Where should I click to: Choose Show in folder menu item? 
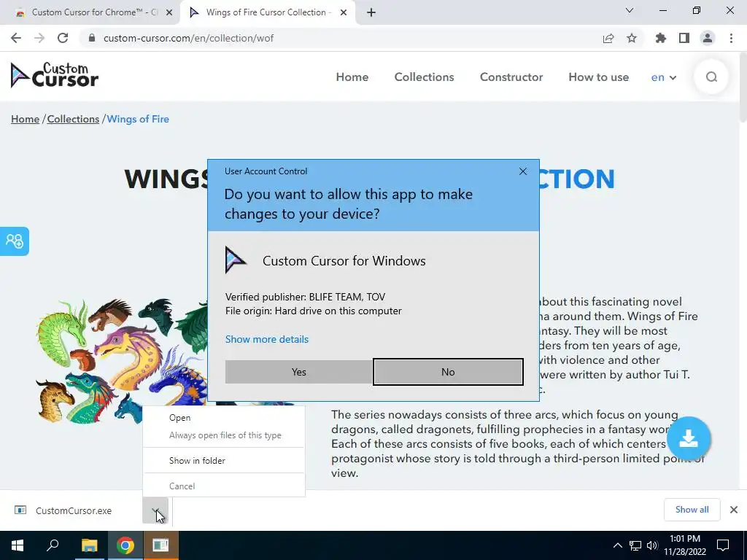tap(224, 461)
